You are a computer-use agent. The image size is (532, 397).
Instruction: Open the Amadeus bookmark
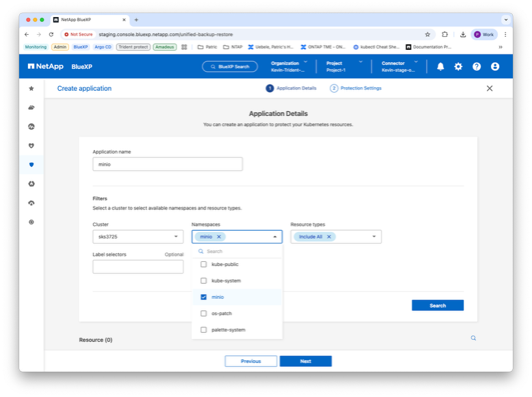click(x=165, y=47)
